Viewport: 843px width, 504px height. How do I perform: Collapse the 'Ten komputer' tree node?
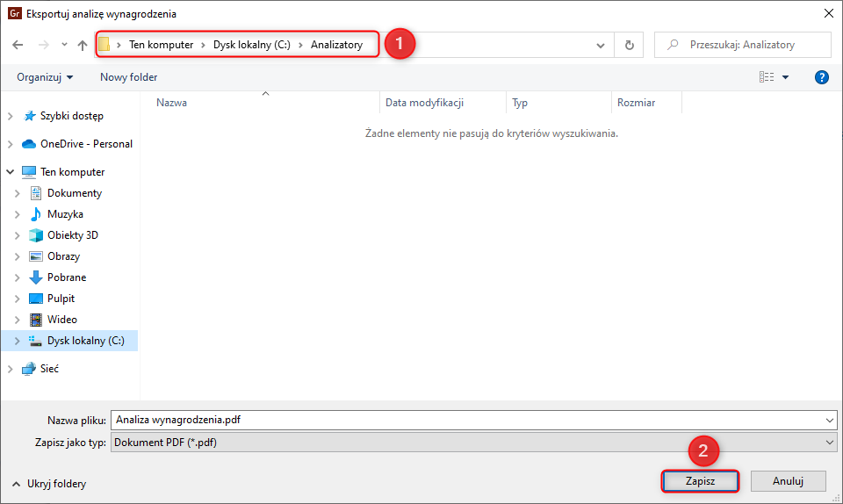11,172
